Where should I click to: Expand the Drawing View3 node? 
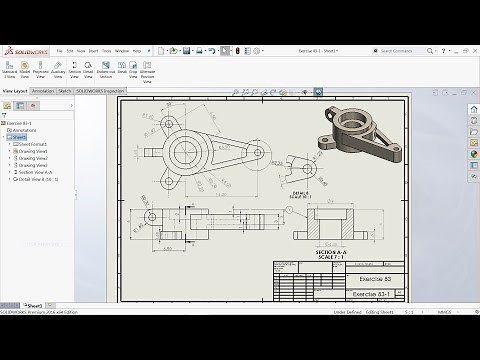(x=10, y=165)
